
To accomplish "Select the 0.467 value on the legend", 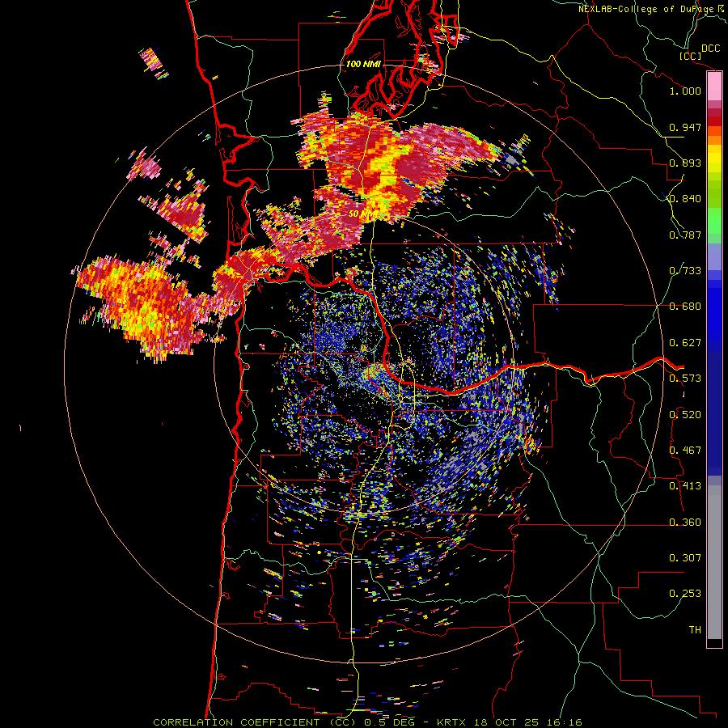I will pyautogui.click(x=685, y=451).
